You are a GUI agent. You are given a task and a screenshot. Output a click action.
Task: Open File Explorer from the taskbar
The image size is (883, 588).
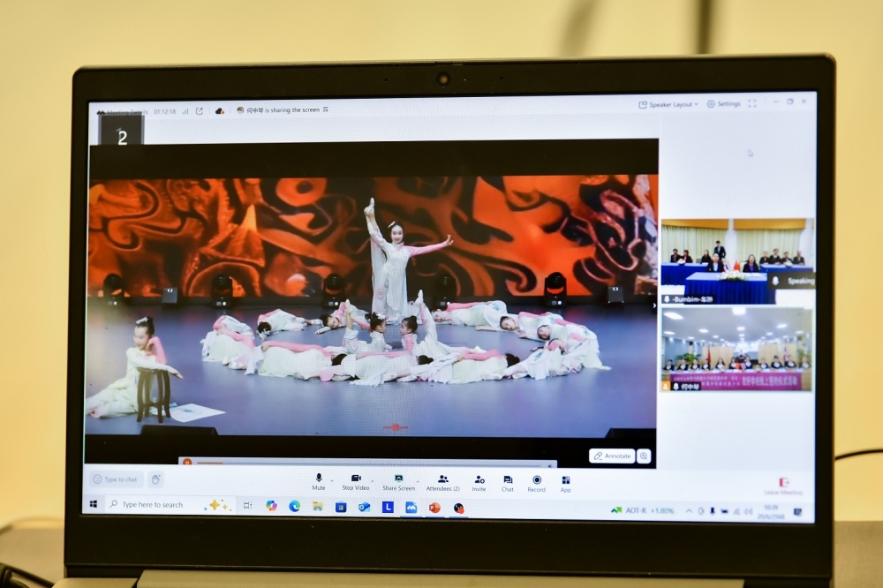click(318, 507)
